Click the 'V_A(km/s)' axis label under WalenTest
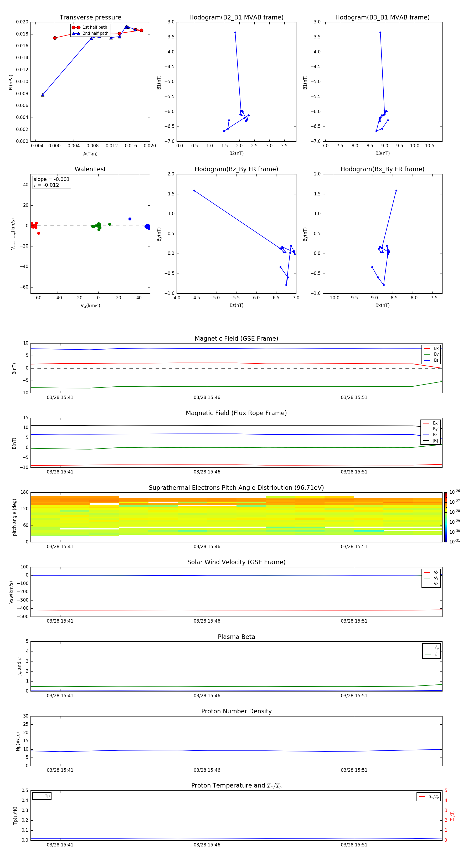The height and width of the screenshot is (868, 473). 90,306
